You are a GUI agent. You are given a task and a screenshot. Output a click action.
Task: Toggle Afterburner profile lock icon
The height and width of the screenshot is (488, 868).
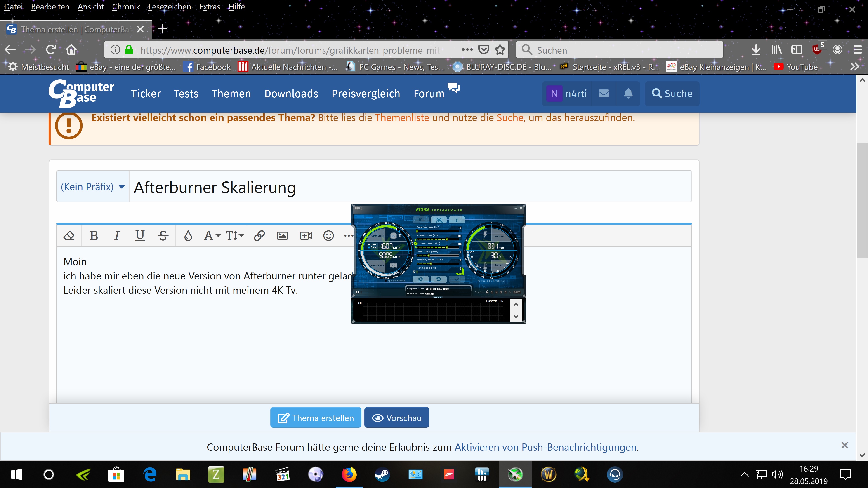(x=487, y=292)
